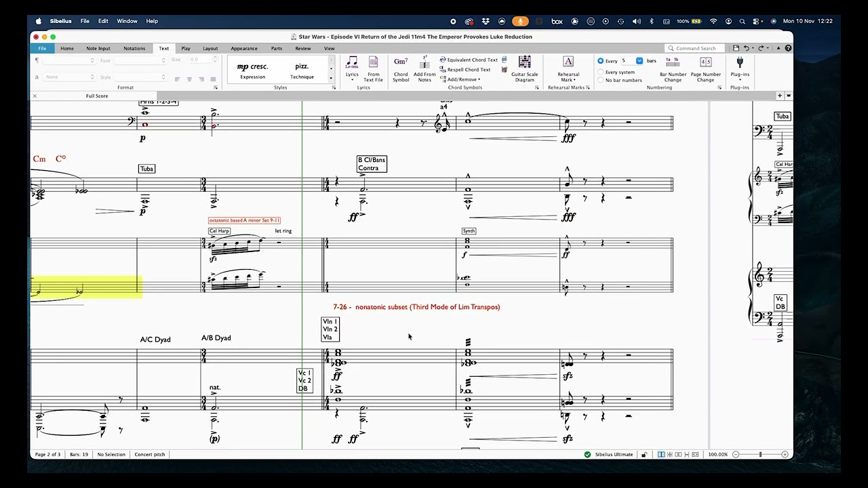Expand the Styles gallery
Screen dimensions: 868x488
(x=332, y=79)
